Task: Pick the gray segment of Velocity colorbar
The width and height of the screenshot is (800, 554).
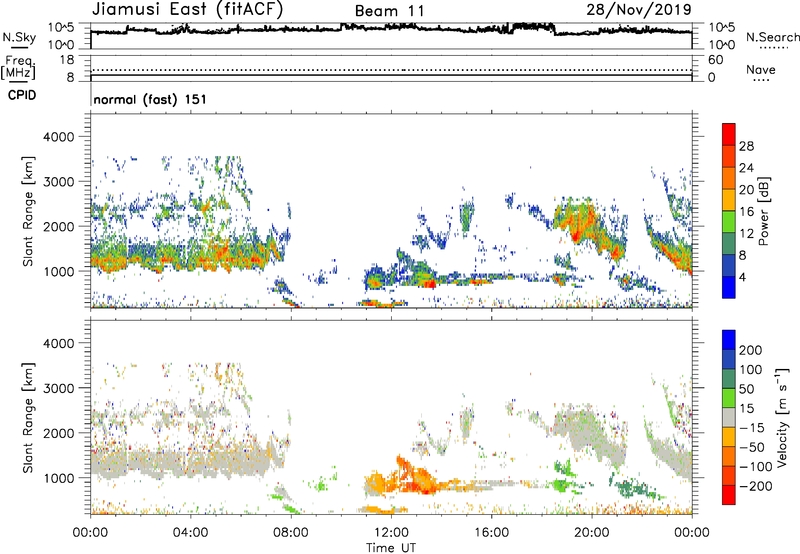Action: tap(729, 418)
